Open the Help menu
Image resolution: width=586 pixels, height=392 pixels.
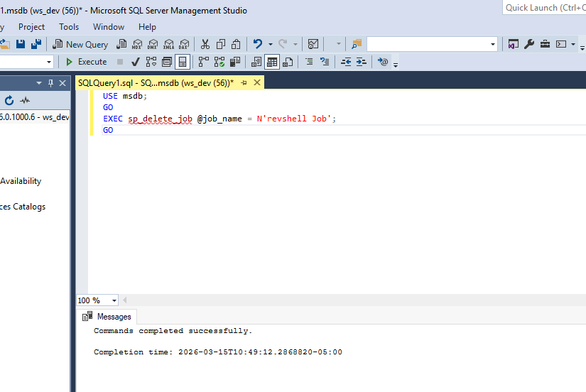point(147,27)
